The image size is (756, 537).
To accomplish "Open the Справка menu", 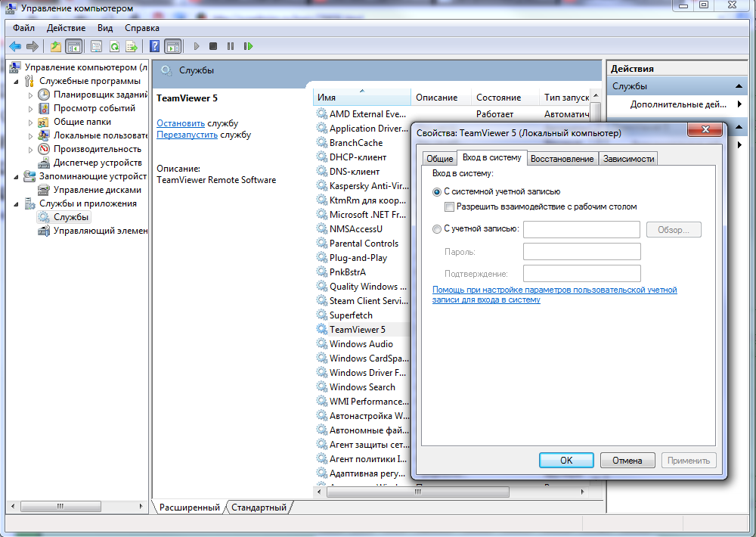I will (142, 28).
